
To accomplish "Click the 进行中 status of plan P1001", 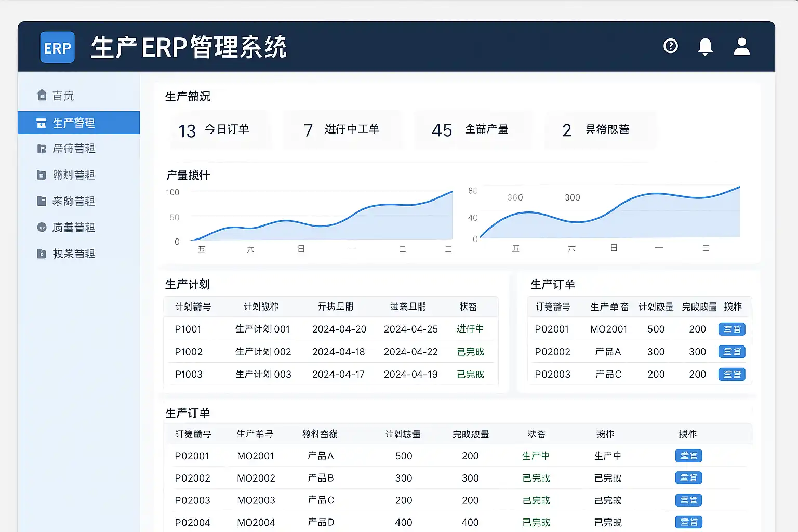I will pos(470,329).
